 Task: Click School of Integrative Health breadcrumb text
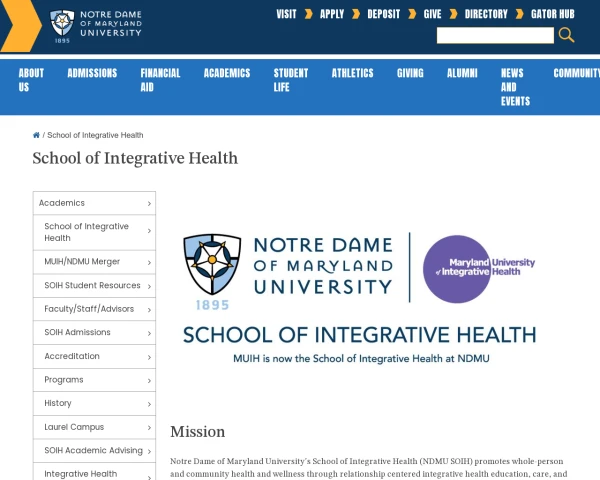(95, 135)
